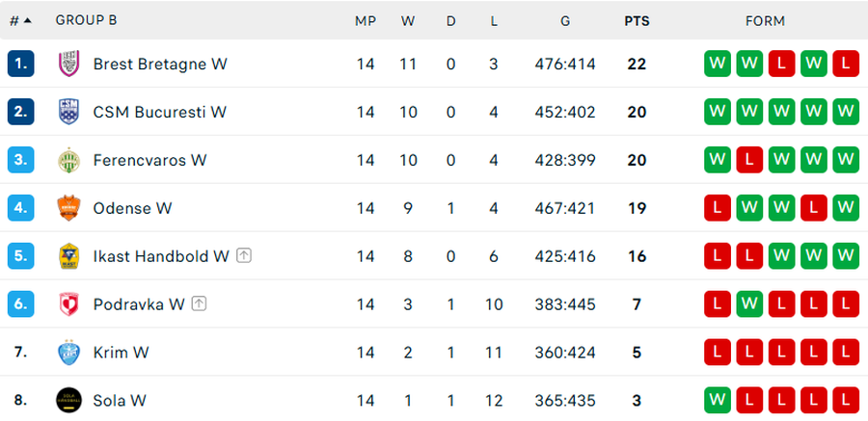Click the CSM Bucuresti W team crest
This screenshot has height=421, width=868.
[68, 112]
